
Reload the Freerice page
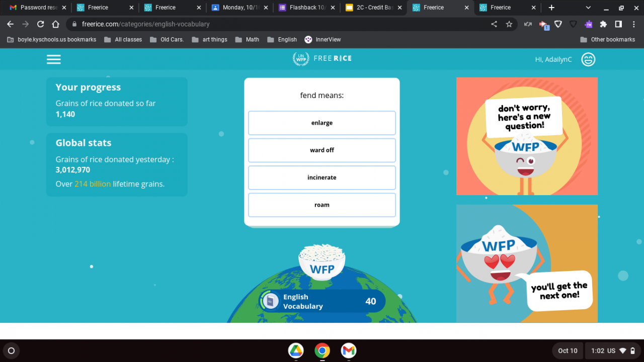[x=40, y=24]
